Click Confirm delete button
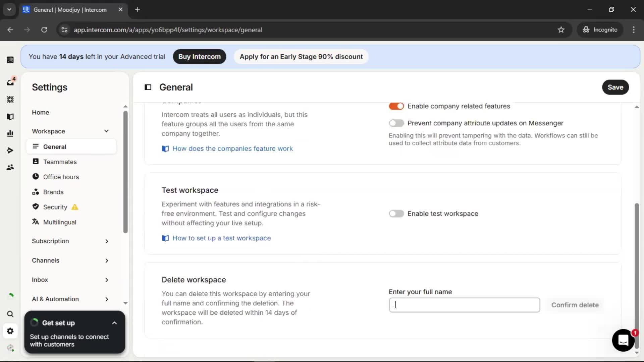Image resolution: width=644 pixels, height=362 pixels. [x=575, y=305]
